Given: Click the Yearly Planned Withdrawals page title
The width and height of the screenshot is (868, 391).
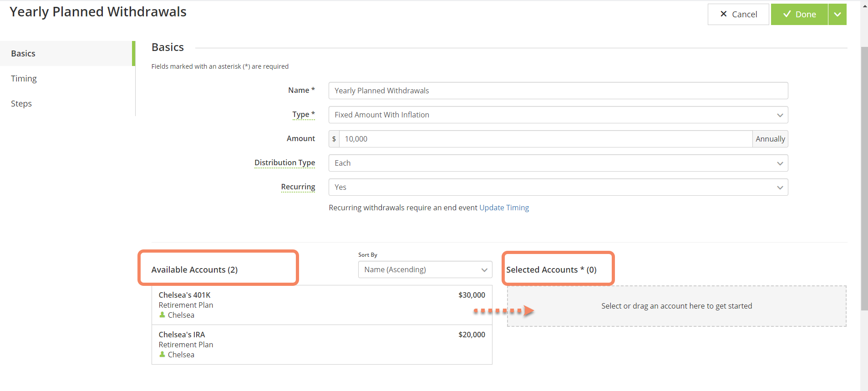Looking at the screenshot, I should coord(98,12).
